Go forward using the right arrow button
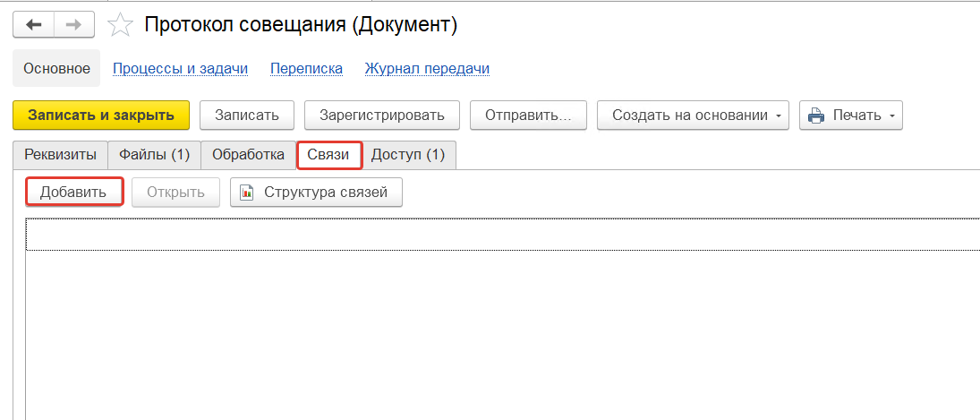The width and height of the screenshot is (980, 420). (73, 24)
